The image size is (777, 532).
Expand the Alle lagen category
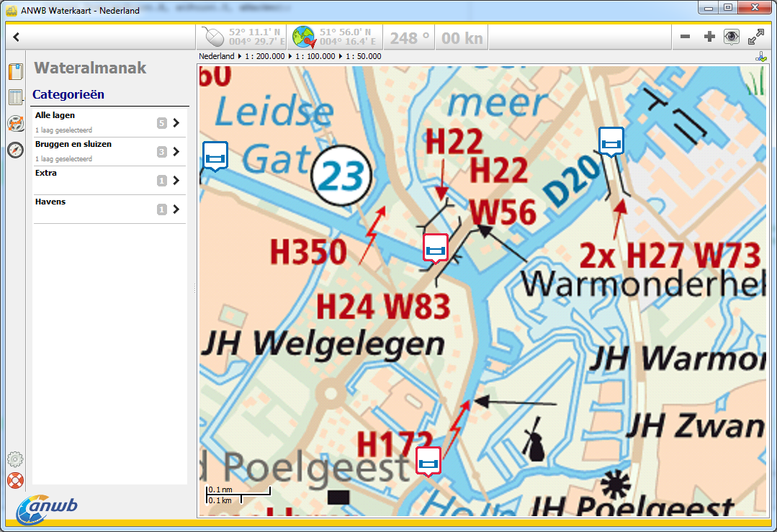pyautogui.click(x=175, y=122)
